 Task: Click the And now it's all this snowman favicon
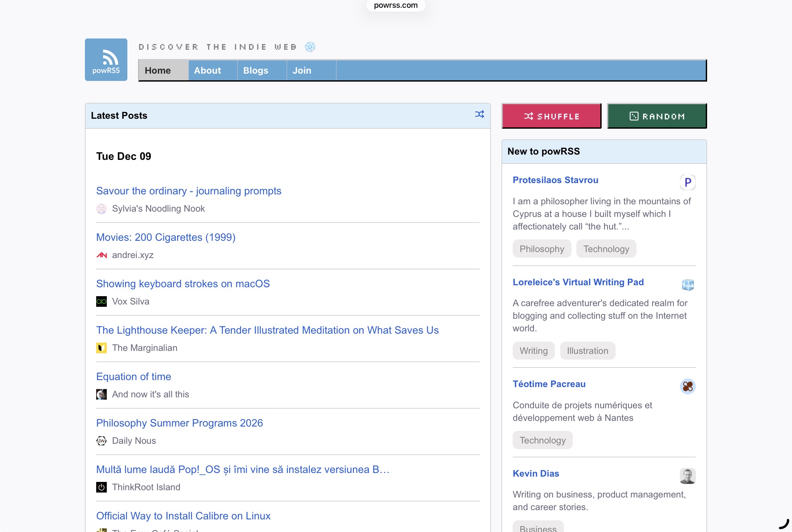click(x=101, y=394)
